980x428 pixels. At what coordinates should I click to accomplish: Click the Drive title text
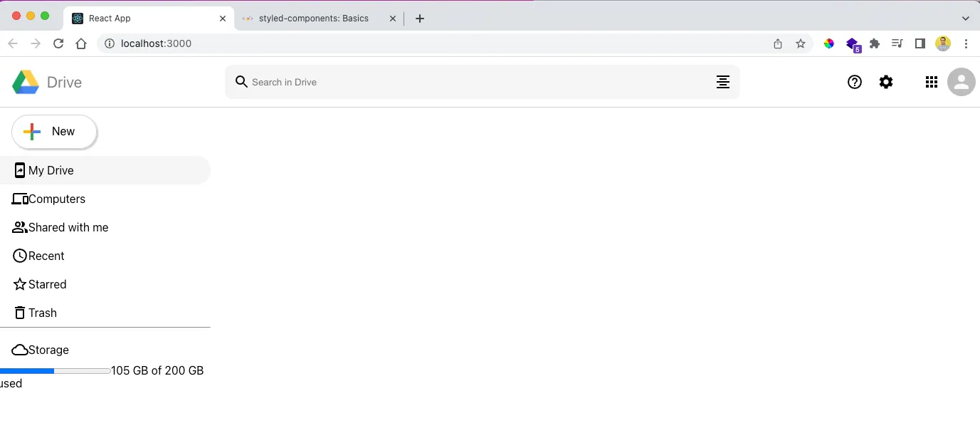coord(64,83)
